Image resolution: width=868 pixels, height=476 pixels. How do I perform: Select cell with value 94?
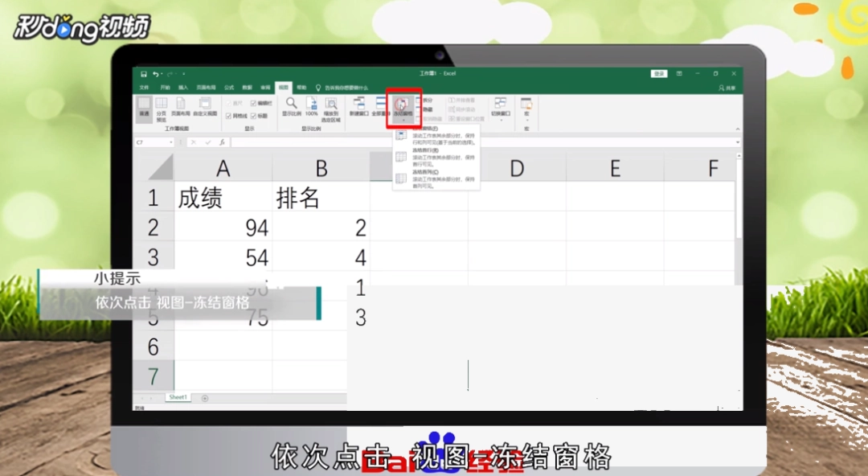click(223, 228)
